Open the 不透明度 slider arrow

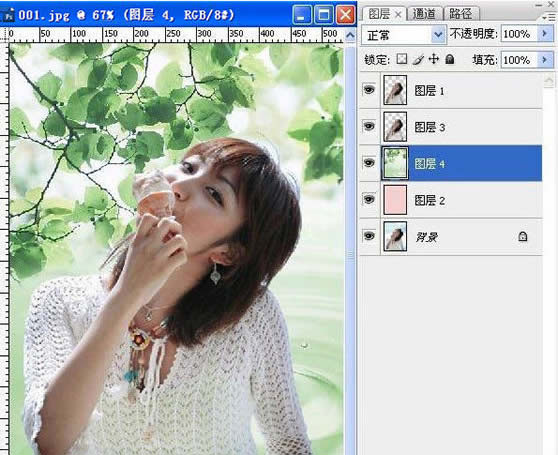tap(545, 34)
